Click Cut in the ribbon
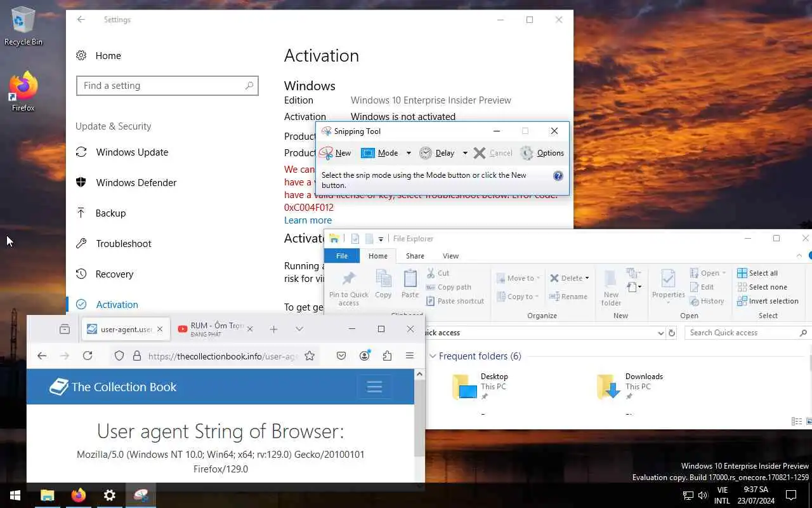The image size is (812, 508). pos(438,273)
